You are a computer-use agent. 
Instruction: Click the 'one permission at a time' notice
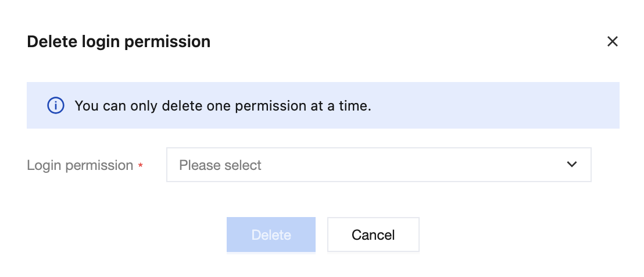(223, 106)
